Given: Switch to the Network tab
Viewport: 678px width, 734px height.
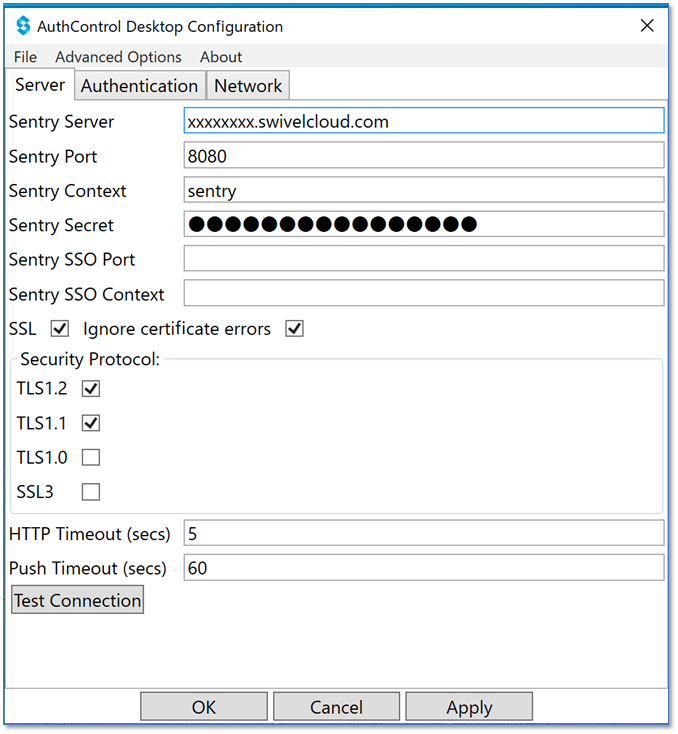Looking at the screenshot, I should tap(248, 86).
